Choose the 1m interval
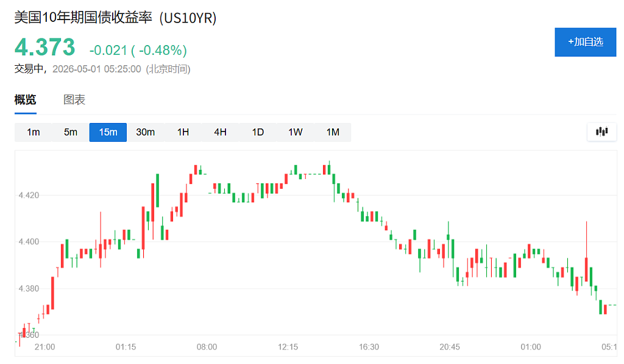Screen dimensions: 624x364 [34, 132]
